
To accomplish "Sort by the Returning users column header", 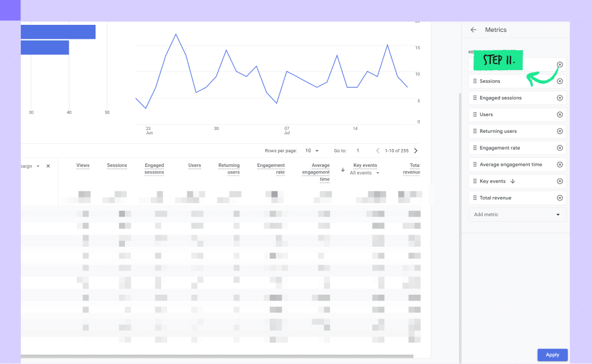I will pos(229,169).
